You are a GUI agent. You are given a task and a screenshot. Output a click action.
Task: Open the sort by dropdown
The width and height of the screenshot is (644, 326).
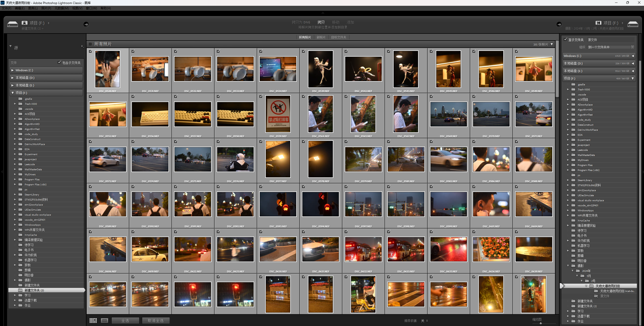pos(425,321)
